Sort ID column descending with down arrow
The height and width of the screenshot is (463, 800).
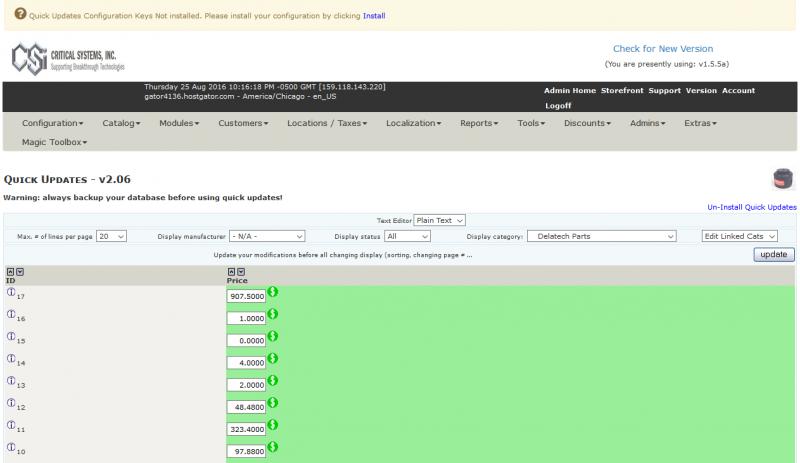pos(20,272)
